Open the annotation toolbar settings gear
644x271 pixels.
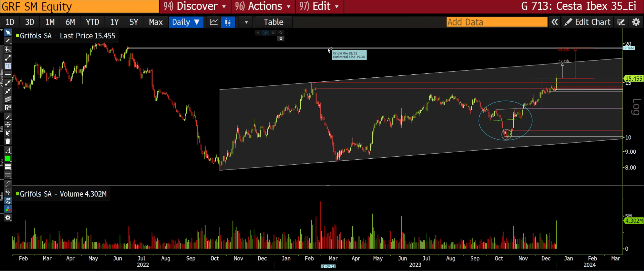point(8,218)
